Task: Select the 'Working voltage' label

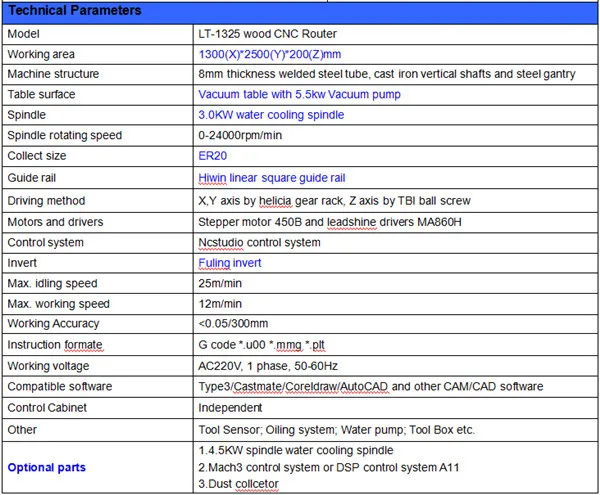Action: click(x=48, y=366)
